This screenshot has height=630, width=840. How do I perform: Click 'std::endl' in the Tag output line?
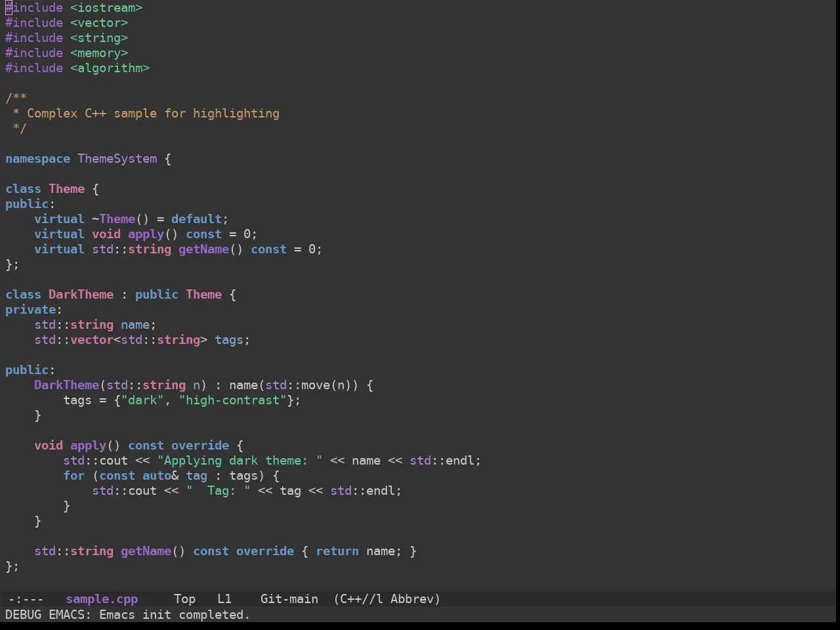pos(362,491)
